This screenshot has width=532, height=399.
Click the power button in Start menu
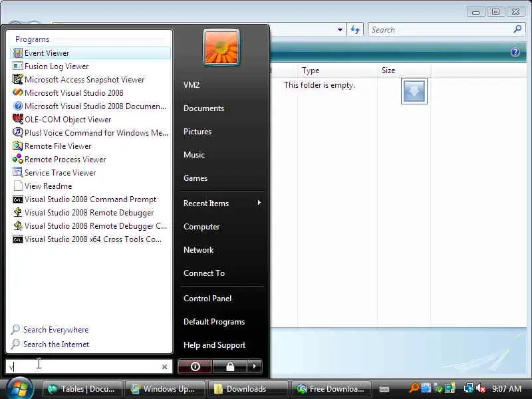coord(195,366)
